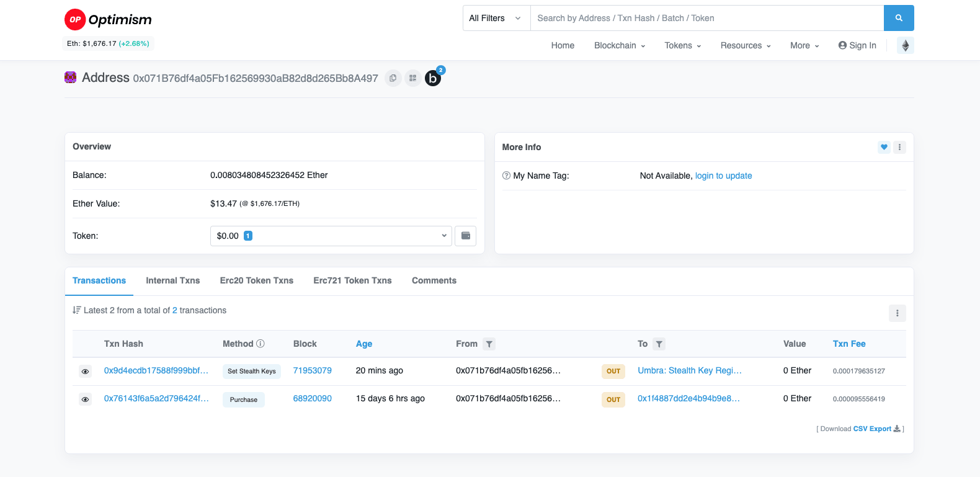Go to Home in navbar
The image size is (980, 477).
(563, 45)
